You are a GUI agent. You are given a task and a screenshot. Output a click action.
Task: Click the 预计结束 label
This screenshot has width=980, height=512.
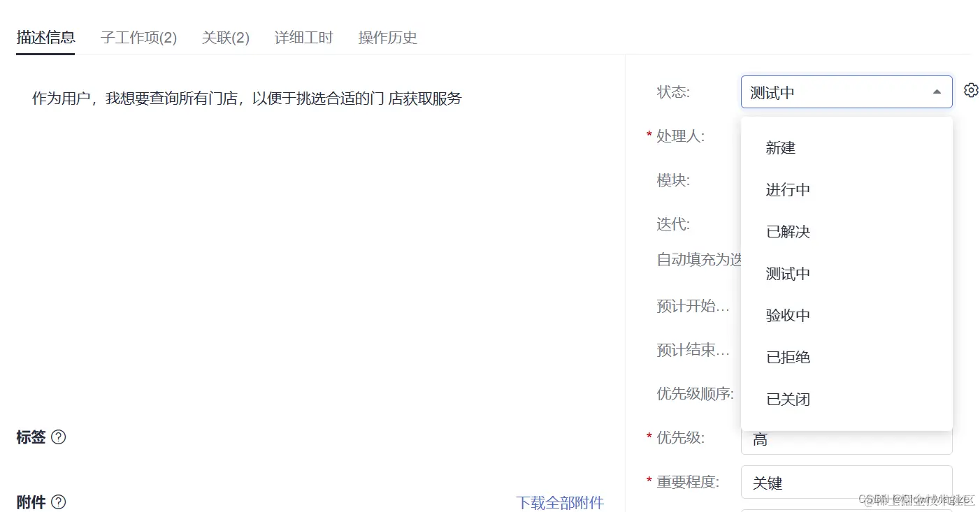(693, 350)
